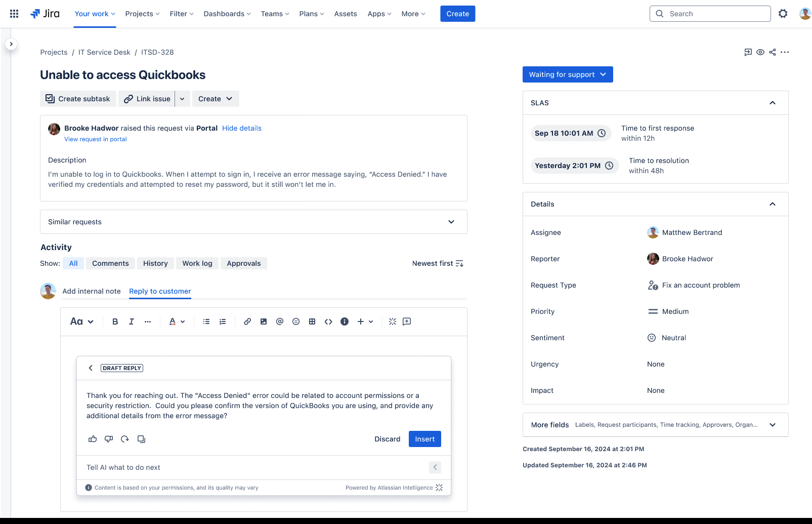Expand the left sidebar
The height and width of the screenshot is (524, 812).
tap(11, 44)
